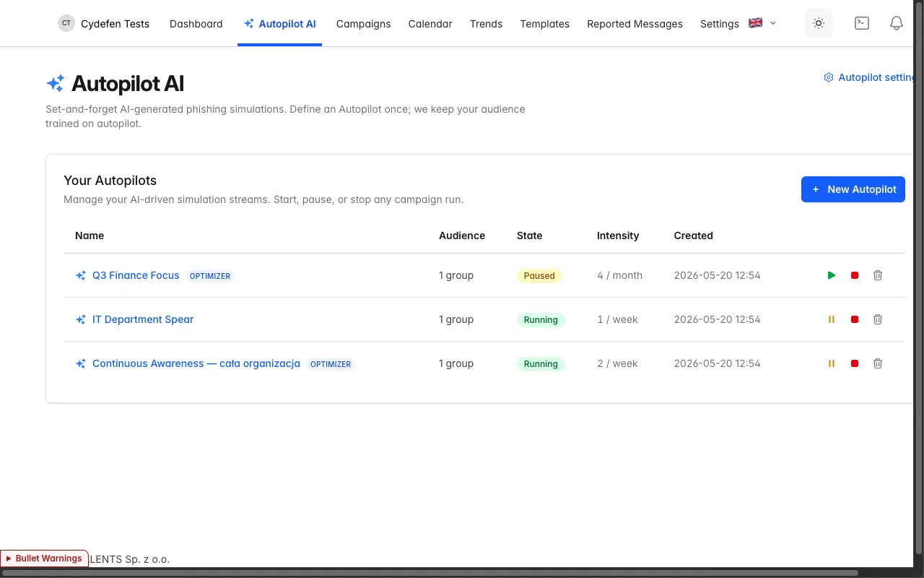924x578 pixels.
Task: Pause the Continuous Awareness autopilot
Action: [x=832, y=363]
